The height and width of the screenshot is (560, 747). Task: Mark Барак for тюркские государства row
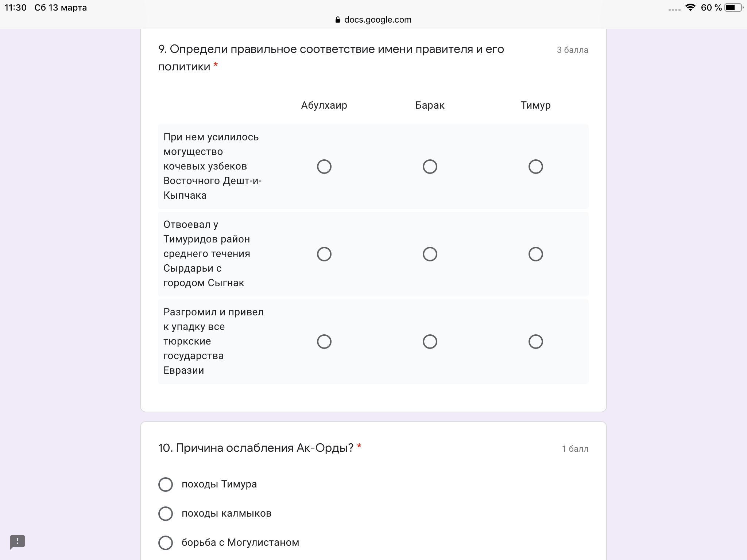point(430,342)
